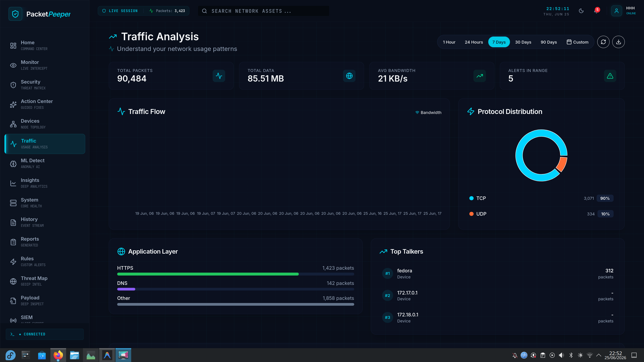644x362 pixels.
Task: Open ML Detect anomaly AI
Action: tap(45, 163)
